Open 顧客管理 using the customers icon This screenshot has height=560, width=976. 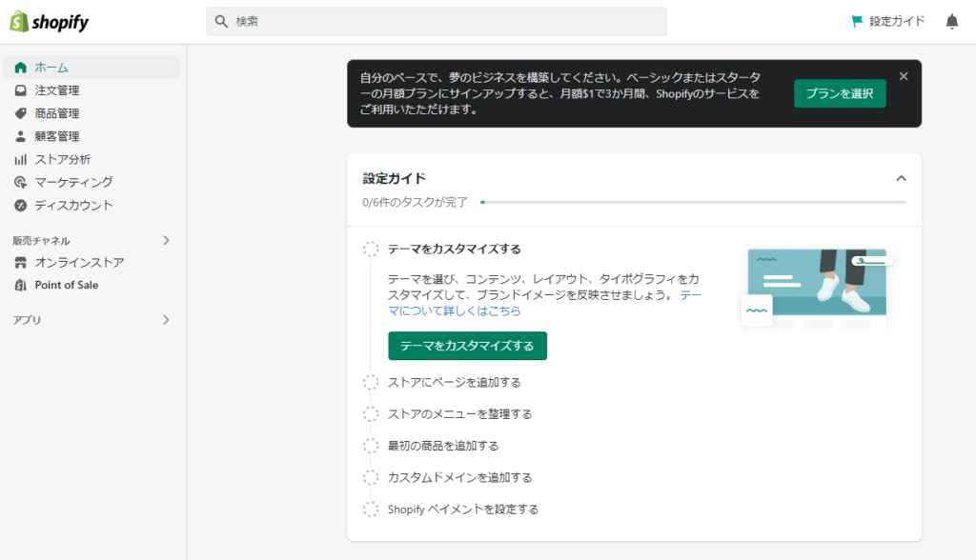pos(21,136)
